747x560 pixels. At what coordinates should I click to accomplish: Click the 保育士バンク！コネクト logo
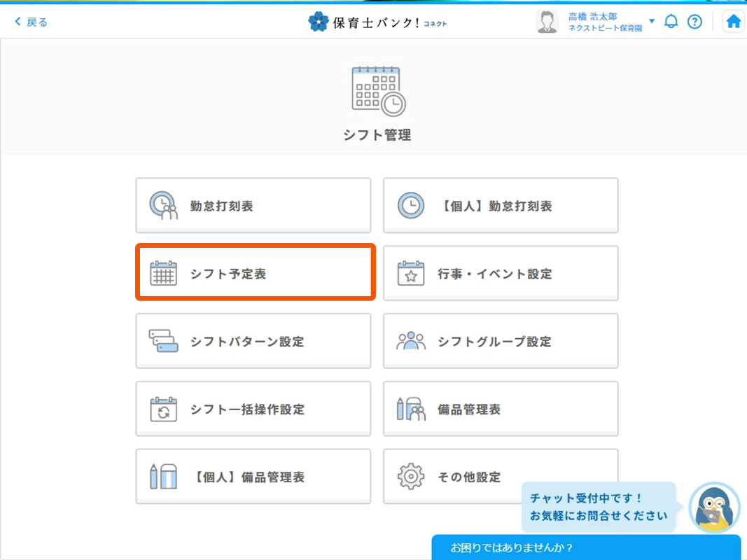tap(378, 21)
